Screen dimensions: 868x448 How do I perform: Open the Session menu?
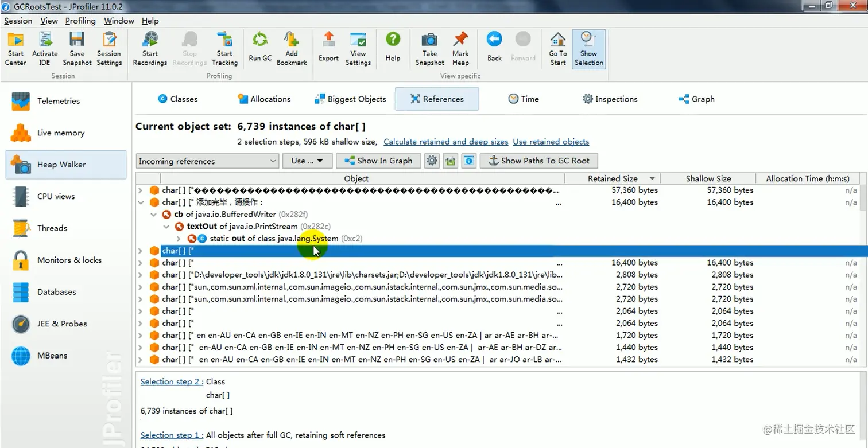pyautogui.click(x=18, y=21)
